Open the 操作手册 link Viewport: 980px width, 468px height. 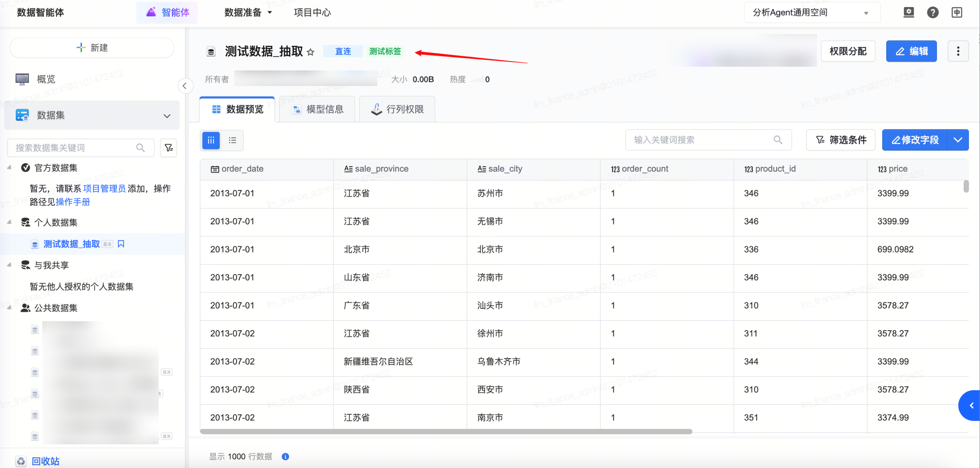73,202
